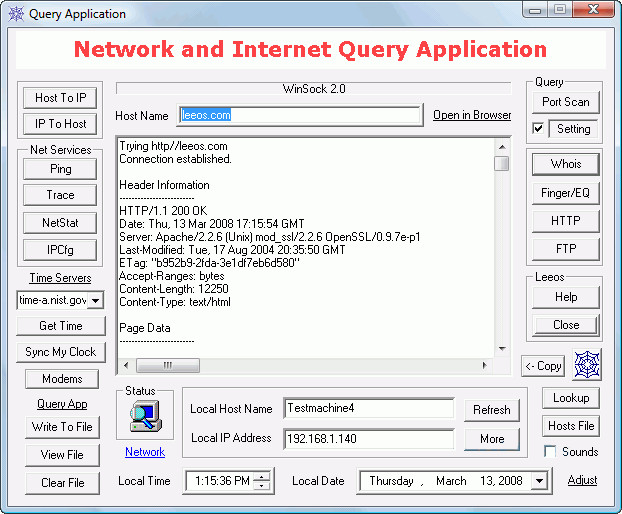The image size is (622, 514).
Task: Click the Clear File button
Action: point(62,483)
